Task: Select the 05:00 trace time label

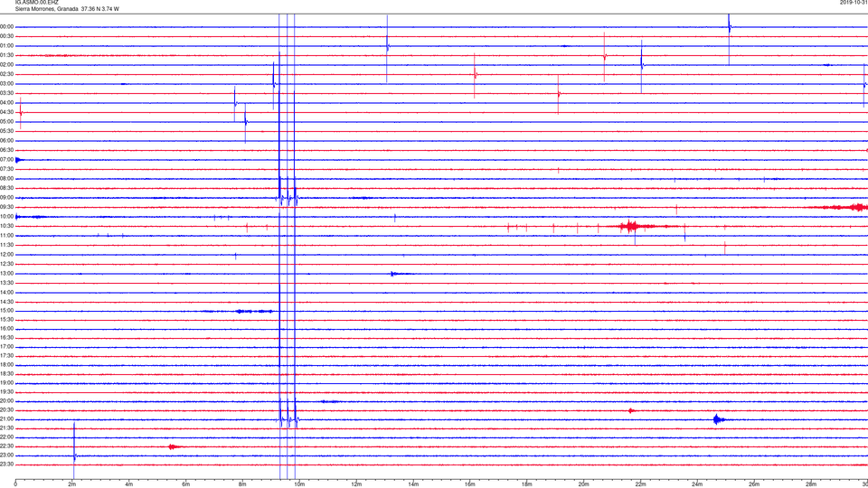Action: [x=6, y=122]
